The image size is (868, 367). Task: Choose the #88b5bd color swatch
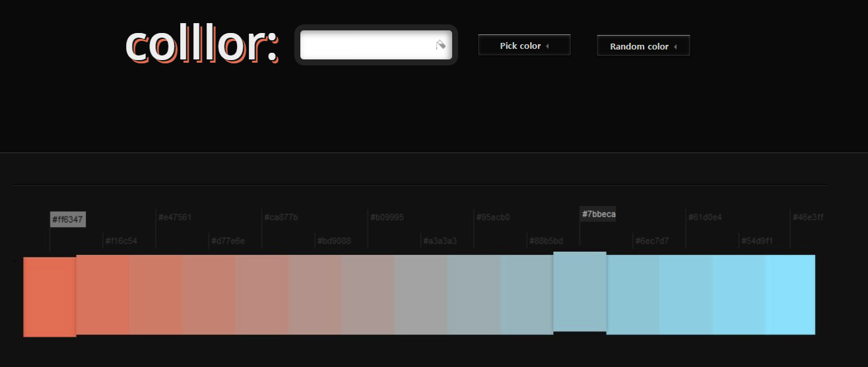click(527, 294)
